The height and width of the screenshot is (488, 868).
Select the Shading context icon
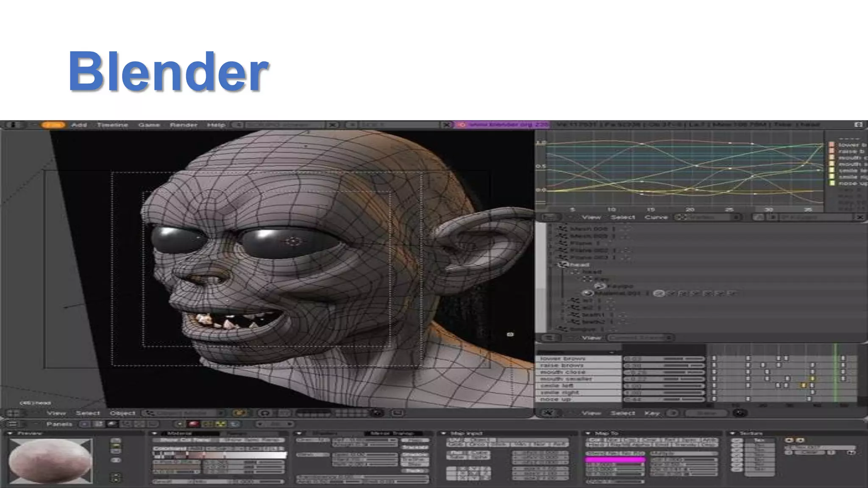[112, 424]
